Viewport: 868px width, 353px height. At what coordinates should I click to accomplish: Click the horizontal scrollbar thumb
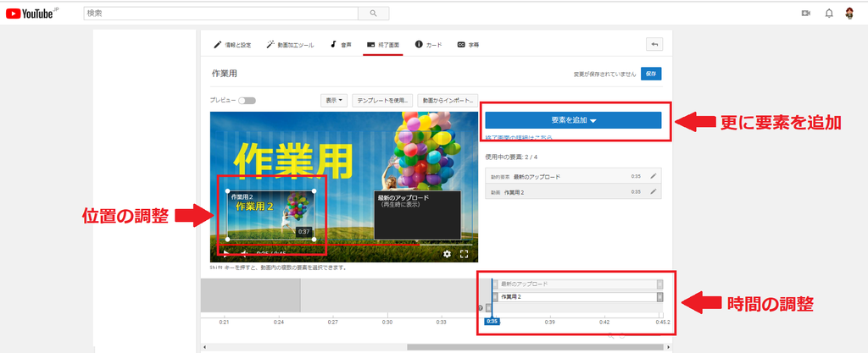point(536,347)
